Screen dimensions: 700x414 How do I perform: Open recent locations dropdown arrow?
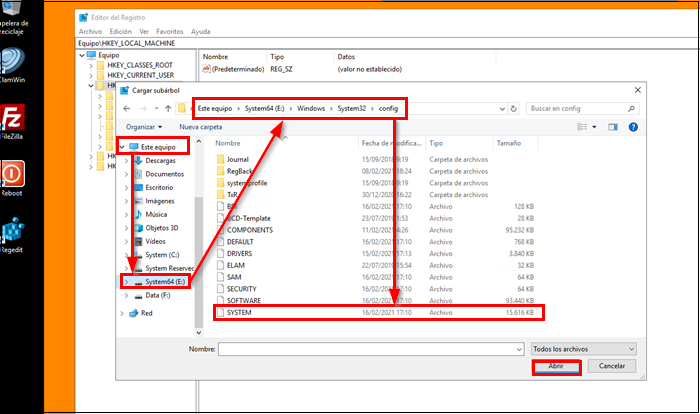156,109
